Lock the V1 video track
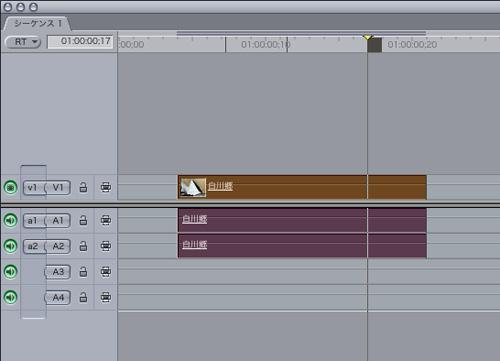 pyautogui.click(x=83, y=187)
